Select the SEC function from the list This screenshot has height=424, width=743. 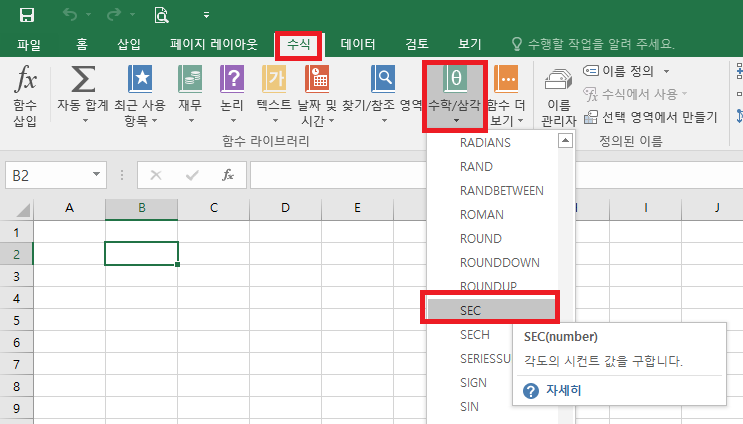[x=490, y=310]
